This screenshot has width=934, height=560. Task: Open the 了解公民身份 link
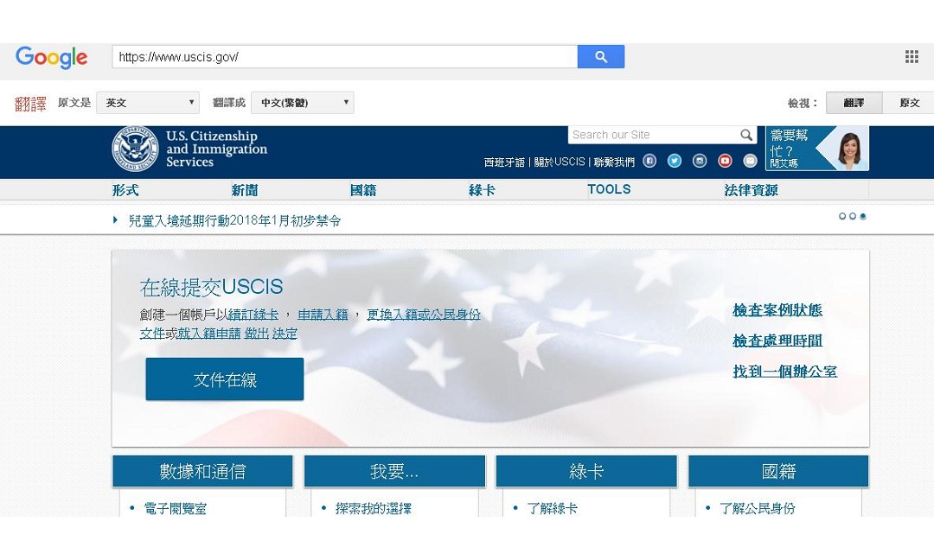(757, 508)
